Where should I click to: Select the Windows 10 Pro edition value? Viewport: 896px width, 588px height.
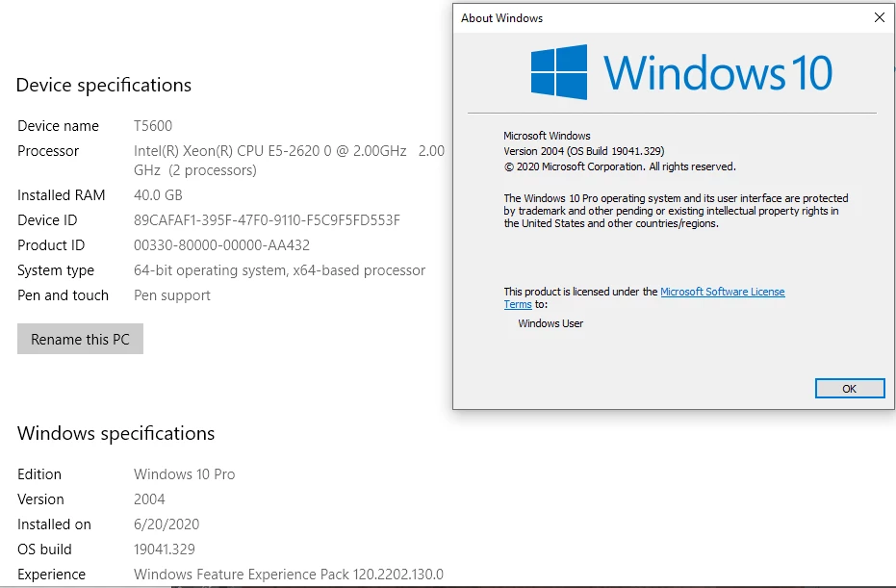184,474
